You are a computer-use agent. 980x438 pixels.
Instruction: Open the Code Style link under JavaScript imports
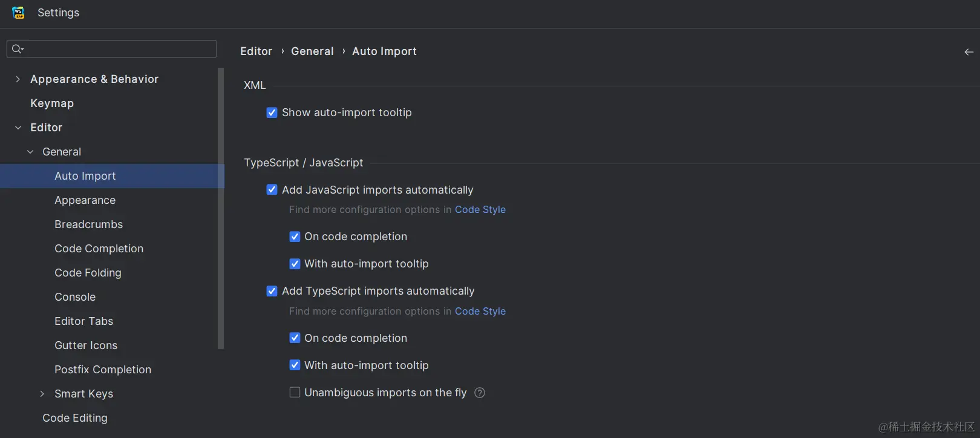tap(480, 209)
